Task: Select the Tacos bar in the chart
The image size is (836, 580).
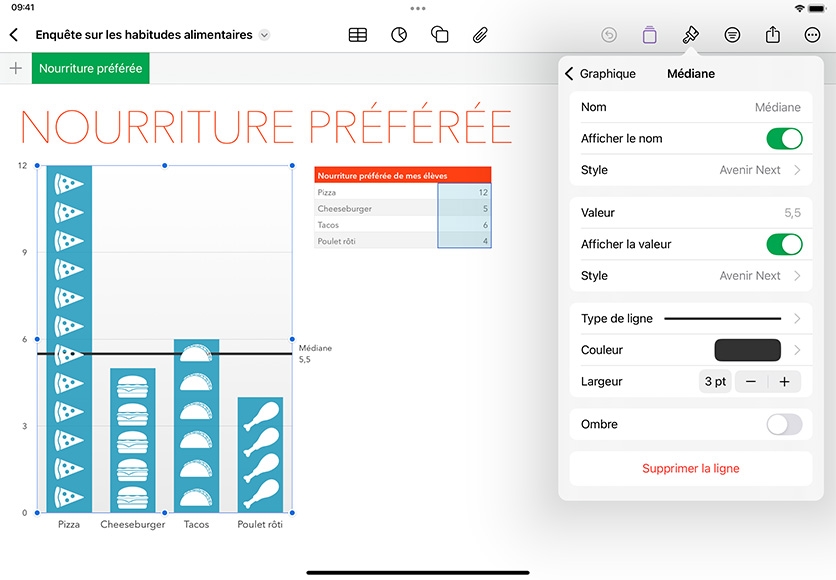Action: pyautogui.click(x=196, y=426)
